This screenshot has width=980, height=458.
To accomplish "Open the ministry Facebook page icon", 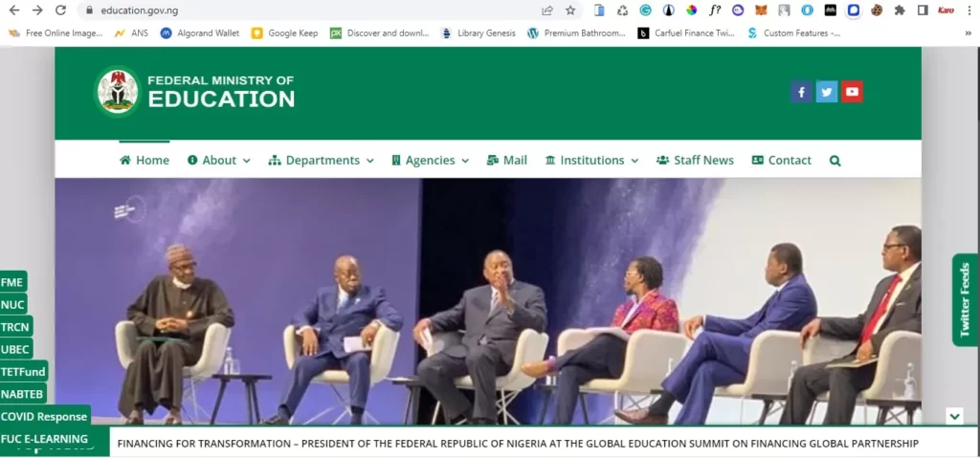I will (x=801, y=92).
